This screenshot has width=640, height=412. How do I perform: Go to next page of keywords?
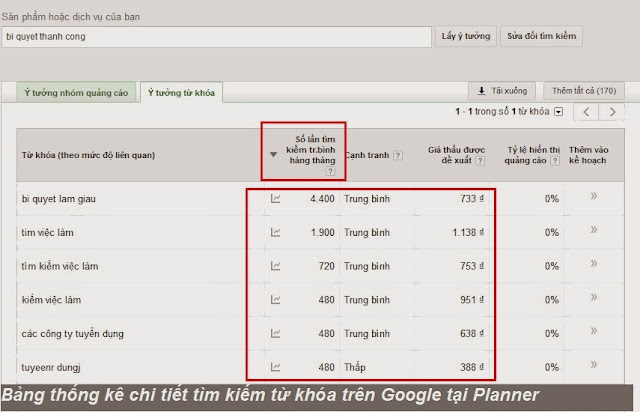[x=612, y=112]
